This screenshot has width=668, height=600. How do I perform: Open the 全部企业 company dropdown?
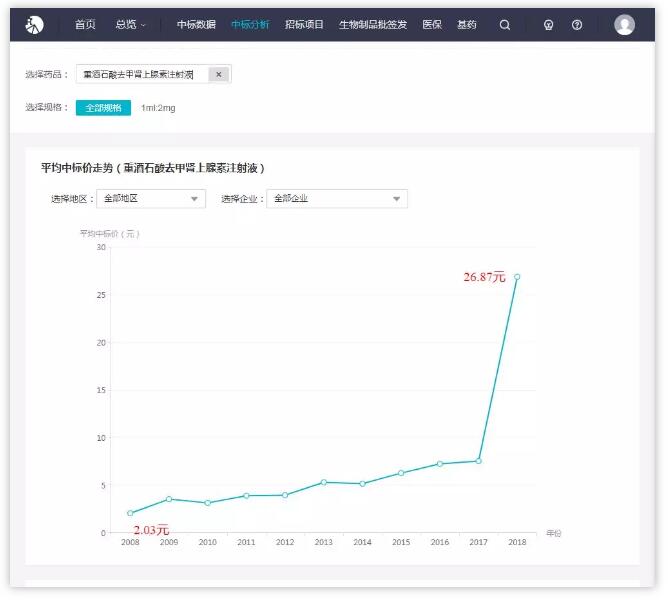[337, 199]
